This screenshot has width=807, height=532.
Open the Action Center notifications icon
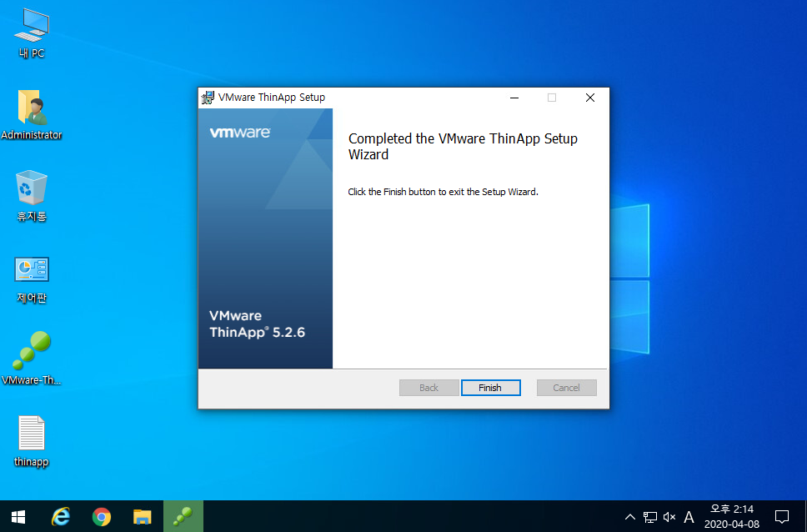(782, 516)
